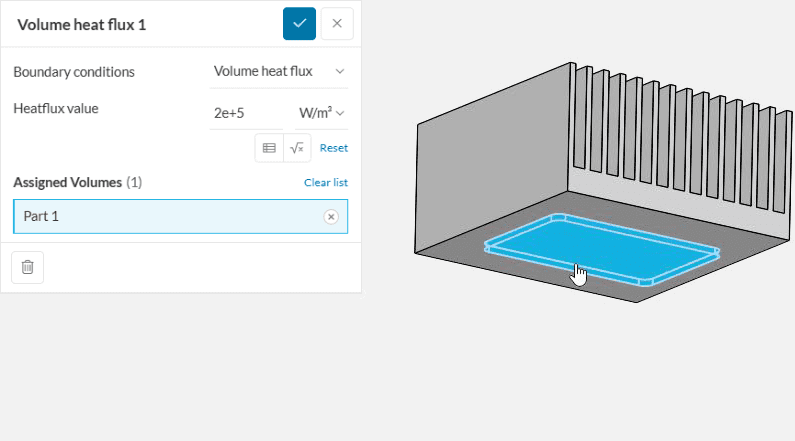Expand the W/m³ unit selector

click(x=322, y=113)
